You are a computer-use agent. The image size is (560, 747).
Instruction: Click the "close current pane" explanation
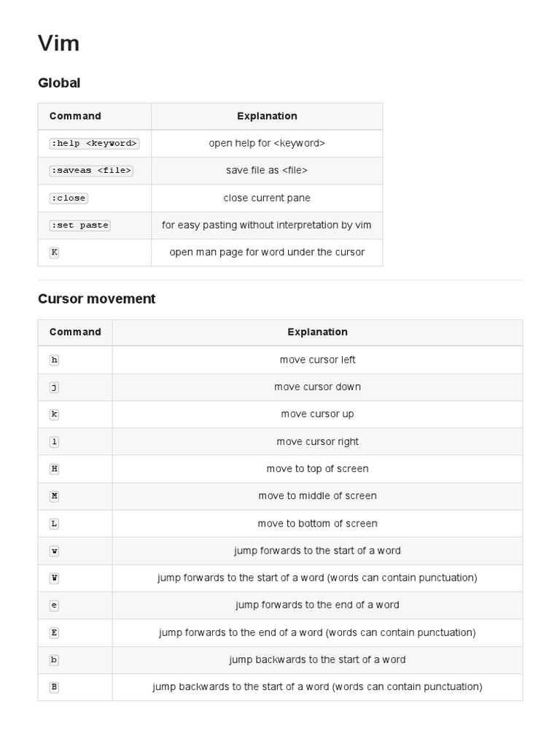267,198
